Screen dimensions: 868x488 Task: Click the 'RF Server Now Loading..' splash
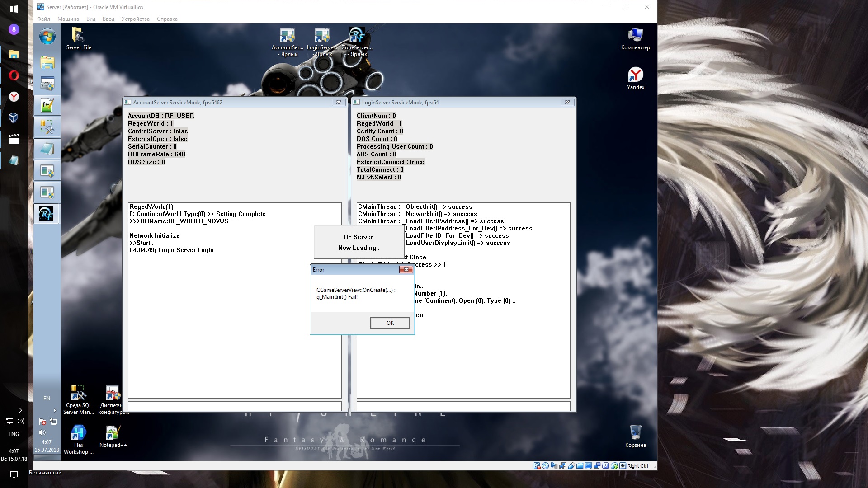tap(359, 242)
